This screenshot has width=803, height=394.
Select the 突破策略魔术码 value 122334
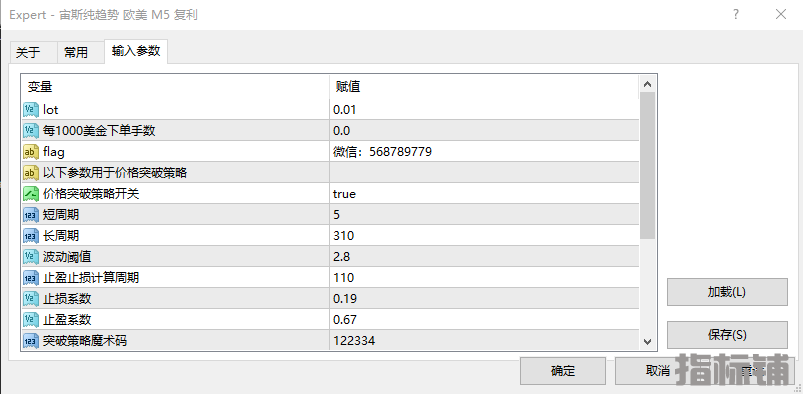[x=354, y=340]
